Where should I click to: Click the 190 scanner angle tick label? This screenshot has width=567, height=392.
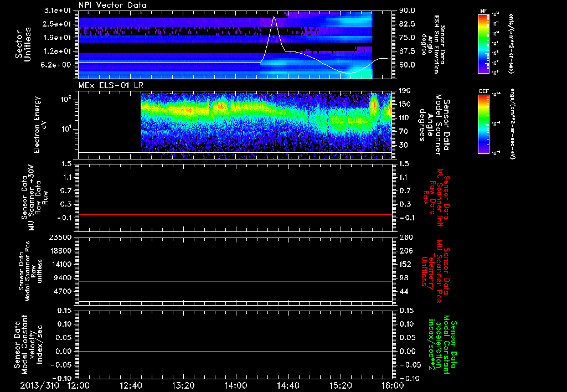(405, 91)
